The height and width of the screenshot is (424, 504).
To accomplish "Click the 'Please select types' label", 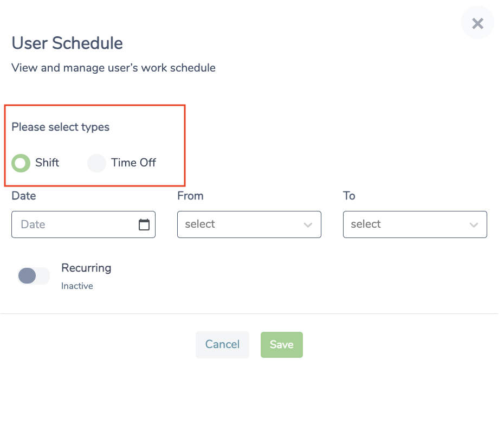I will click(61, 127).
